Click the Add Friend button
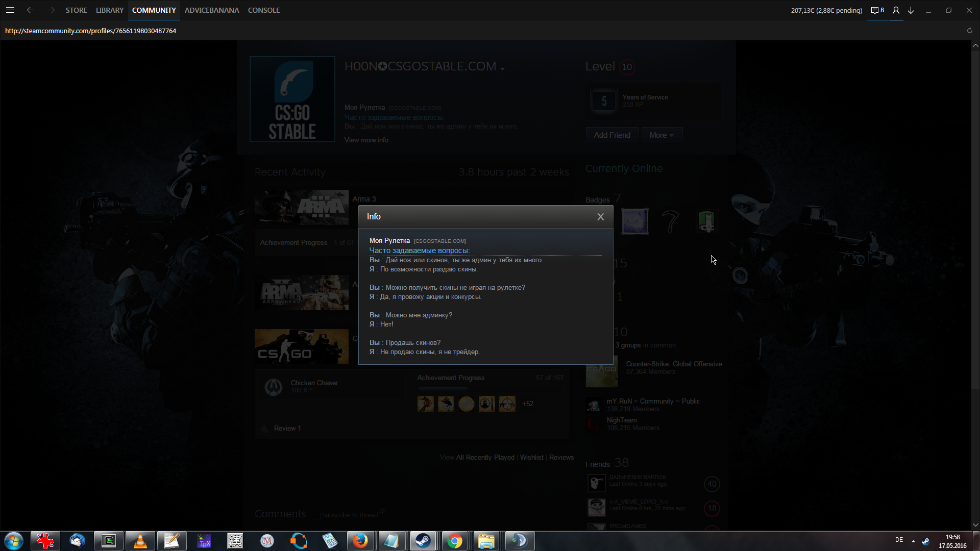980x551 pixels. pos(612,135)
